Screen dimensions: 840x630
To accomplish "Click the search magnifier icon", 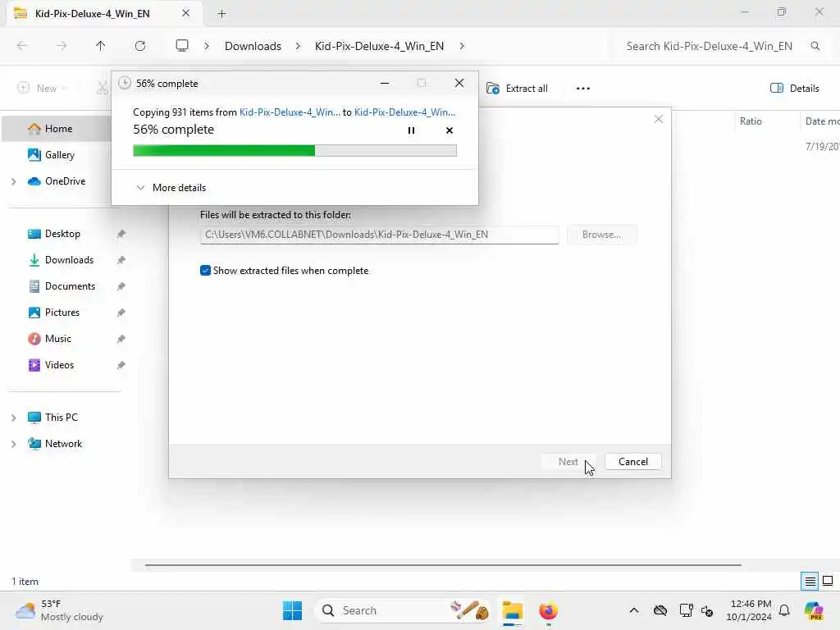I will click(815, 46).
